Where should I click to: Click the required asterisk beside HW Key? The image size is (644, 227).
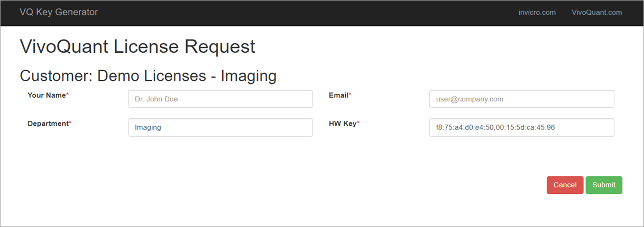tap(358, 123)
